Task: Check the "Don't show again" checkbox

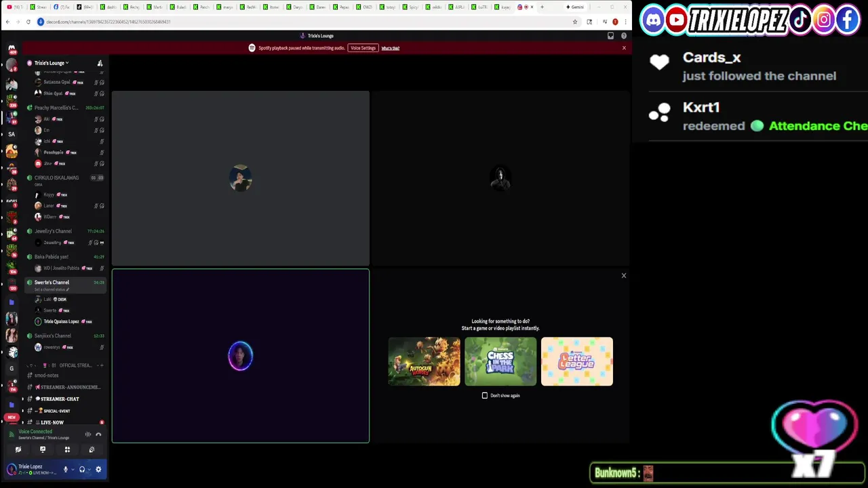Action: (485, 395)
